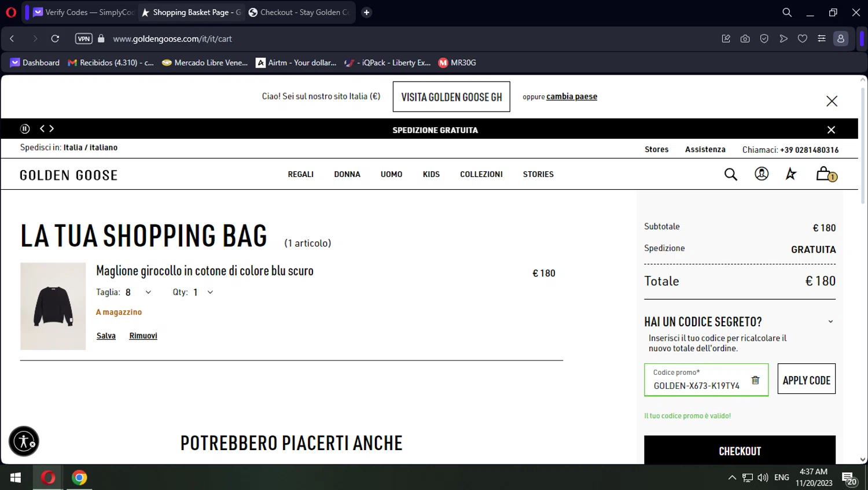Open the Opera snapshot camera icon

click(745, 39)
